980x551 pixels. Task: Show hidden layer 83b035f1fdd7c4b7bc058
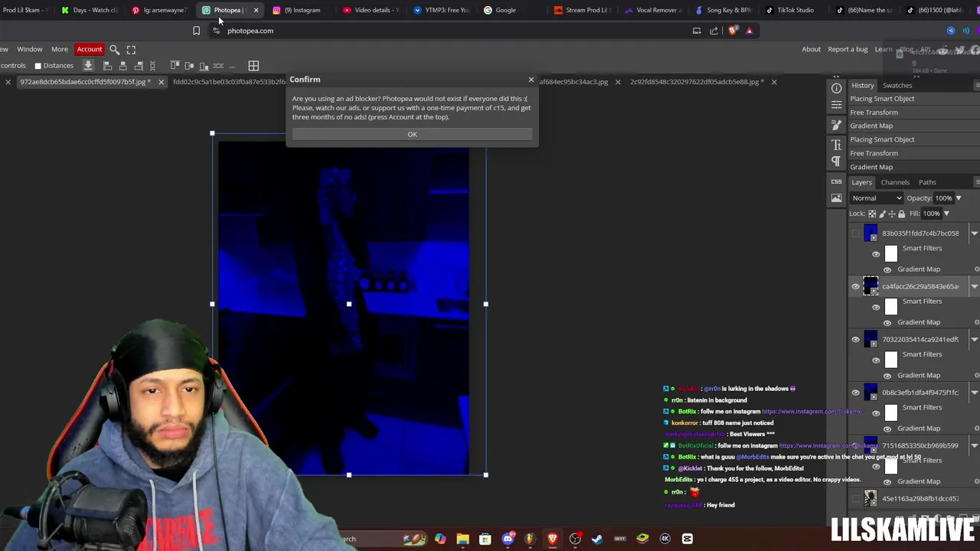(855, 233)
